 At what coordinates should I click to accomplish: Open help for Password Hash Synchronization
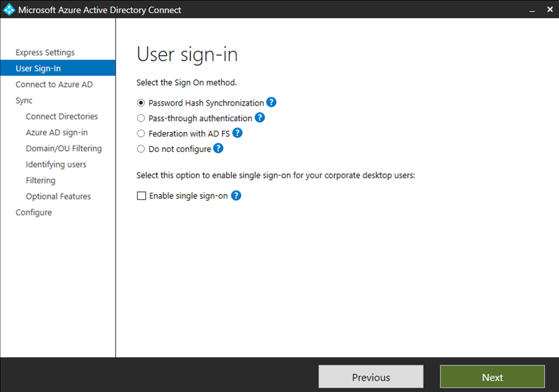(x=271, y=102)
